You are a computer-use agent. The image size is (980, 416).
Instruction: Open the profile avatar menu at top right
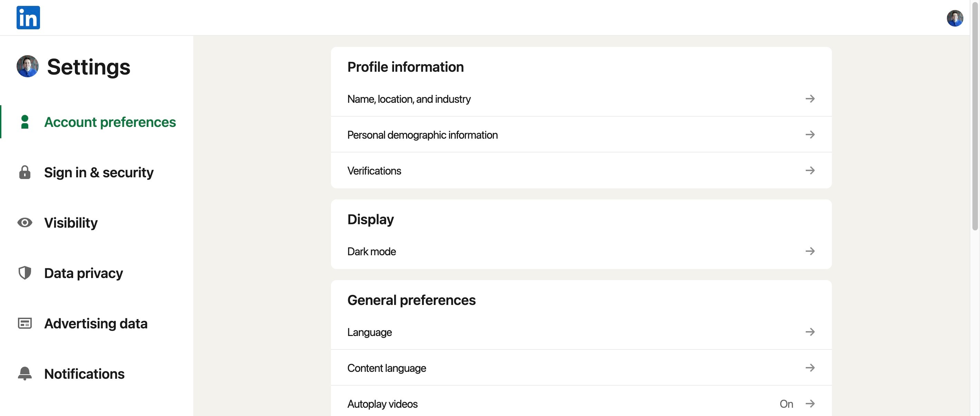coord(954,18)
